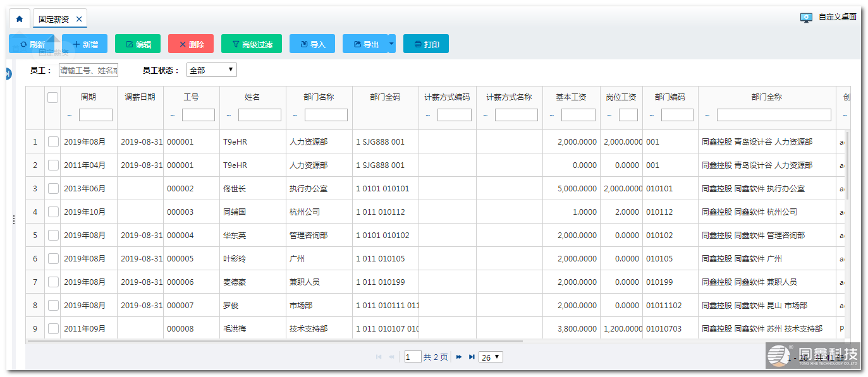Select the checkbox for row 5 华东英
The image size is (868, 377).
pos(53,236)
